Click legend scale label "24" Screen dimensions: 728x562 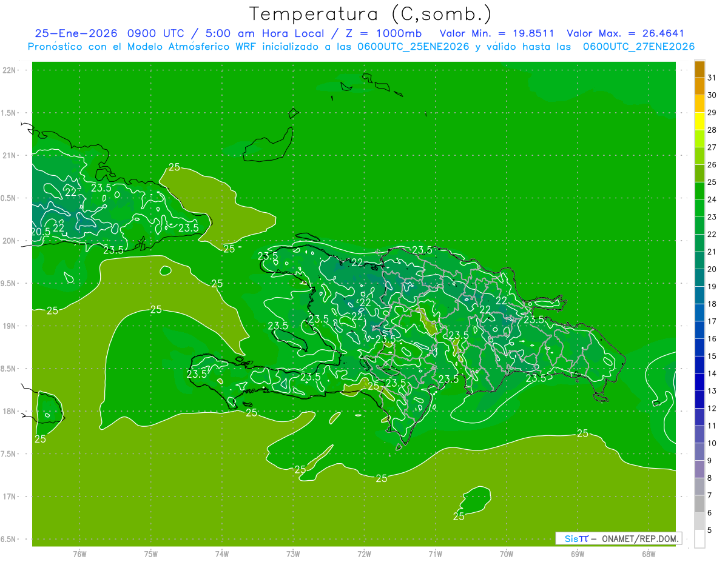712,199
